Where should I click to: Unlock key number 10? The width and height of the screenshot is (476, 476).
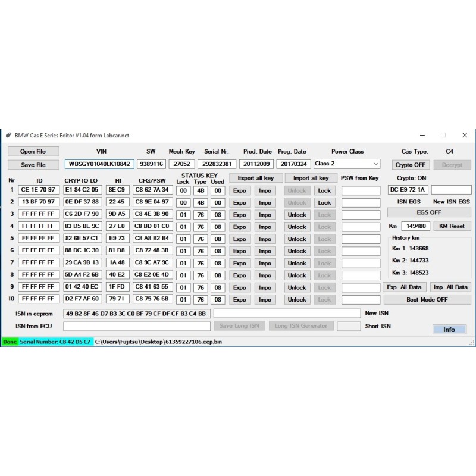click(297, 300)
